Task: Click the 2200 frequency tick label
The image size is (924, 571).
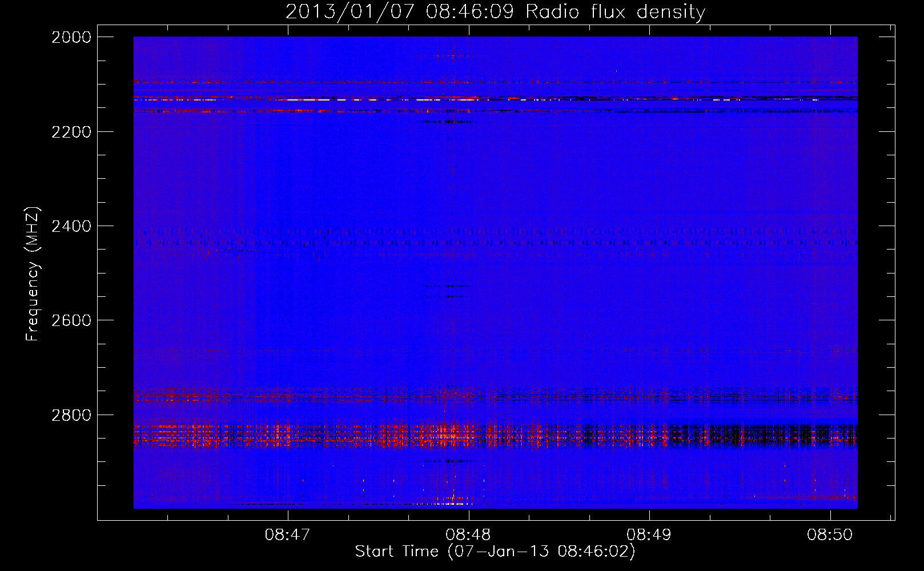Action: (71, 132)
